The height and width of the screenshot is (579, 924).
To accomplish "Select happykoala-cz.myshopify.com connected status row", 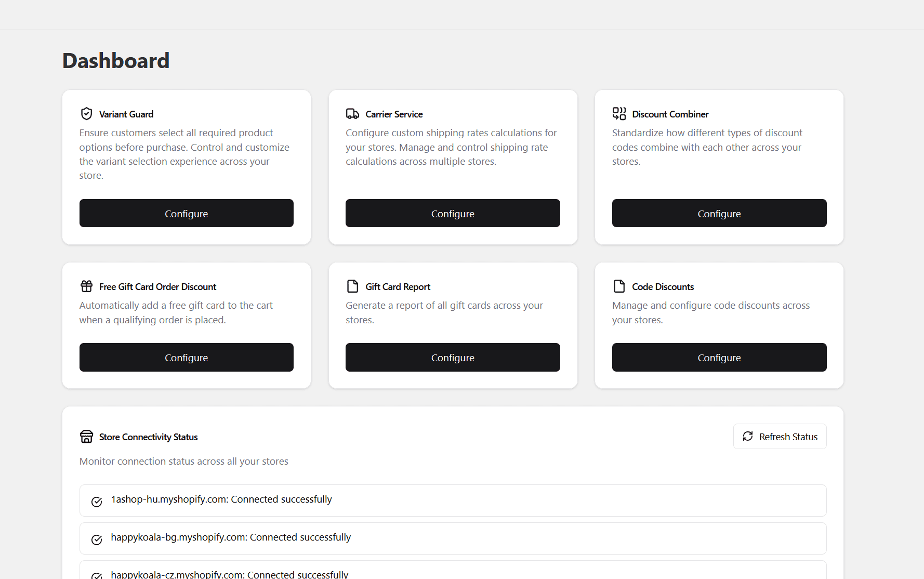I will click(x=453, y=571).
